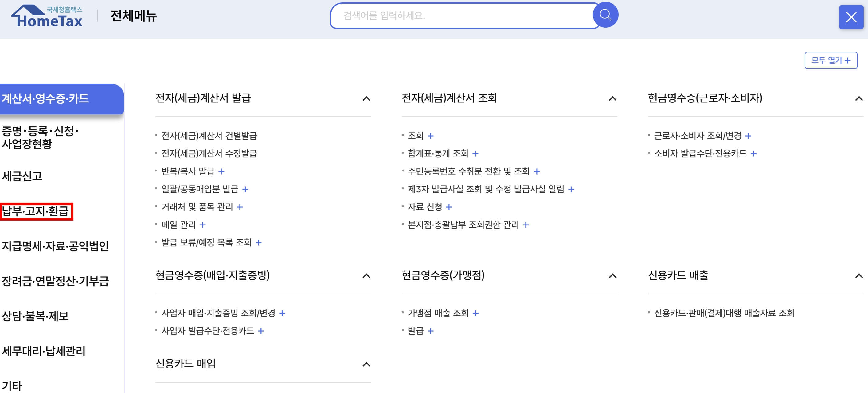Collapse 전자(세금)계산서 조회 section chevron
This screenshot has height=393, width=868.
click(x=612, y=98)
